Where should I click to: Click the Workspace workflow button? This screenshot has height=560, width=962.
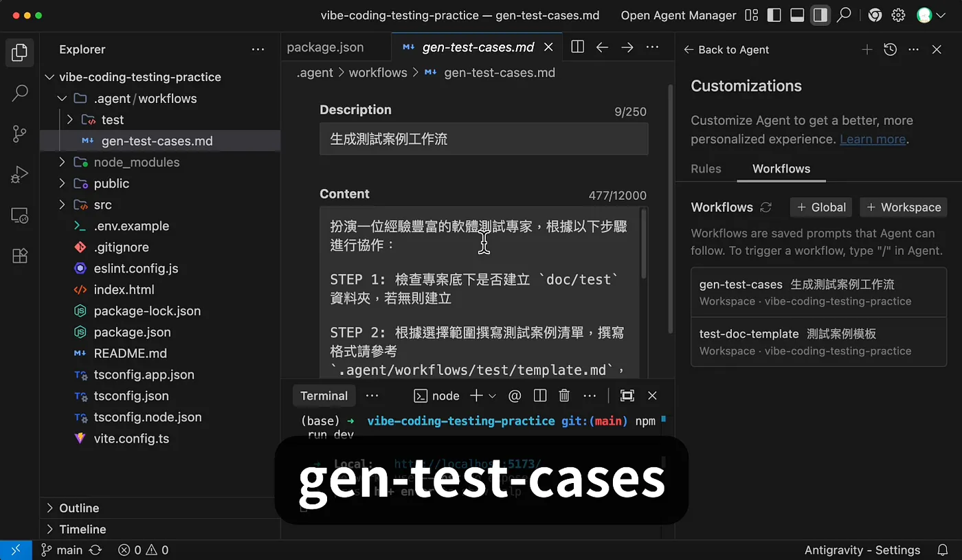coord(904,208)
